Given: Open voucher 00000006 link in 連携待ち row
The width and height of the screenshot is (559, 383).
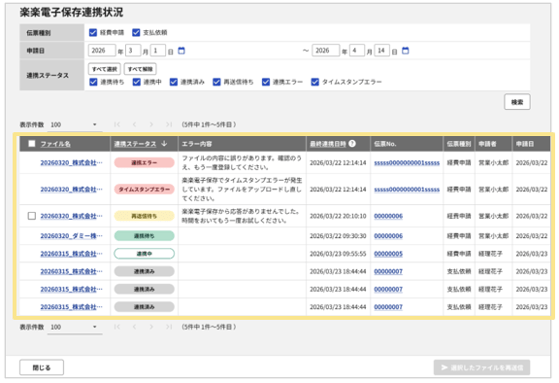Looking at the screenshot, I should coord(388,236).
